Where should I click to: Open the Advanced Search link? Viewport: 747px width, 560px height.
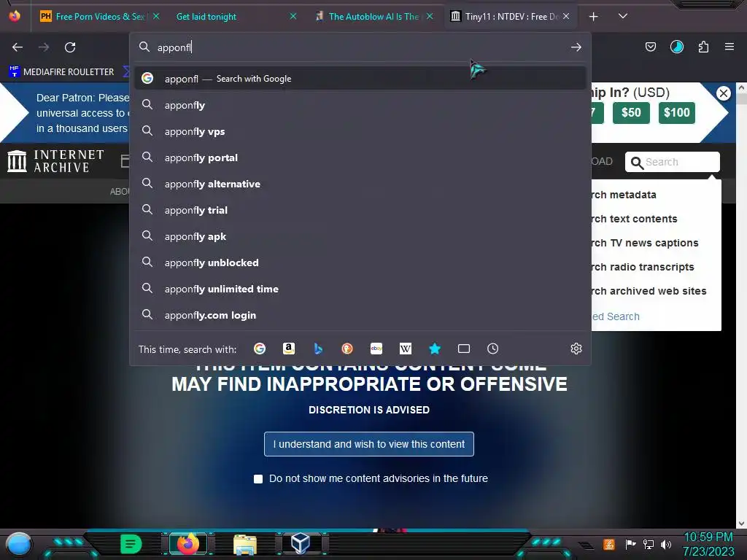pos(616,316)
